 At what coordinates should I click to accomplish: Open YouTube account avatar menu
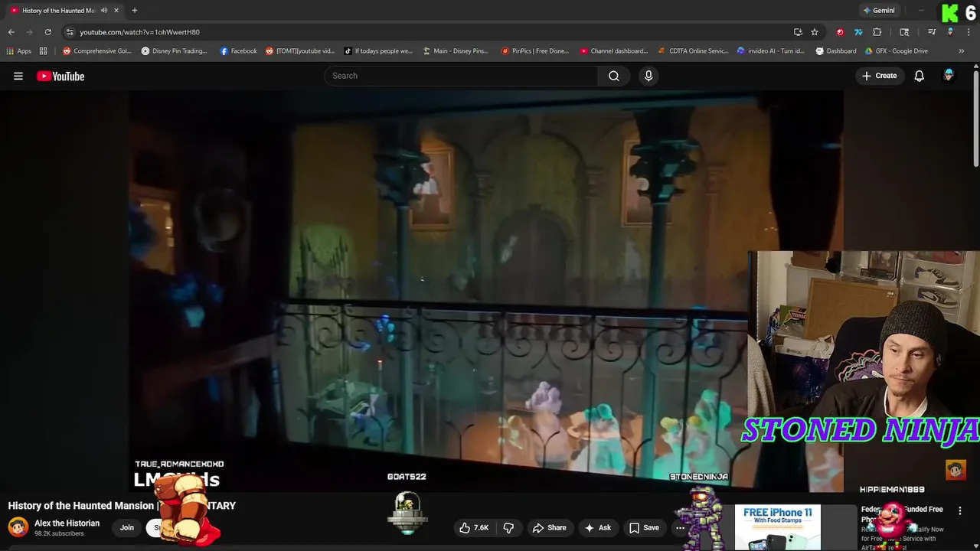[x=949, y=76]
